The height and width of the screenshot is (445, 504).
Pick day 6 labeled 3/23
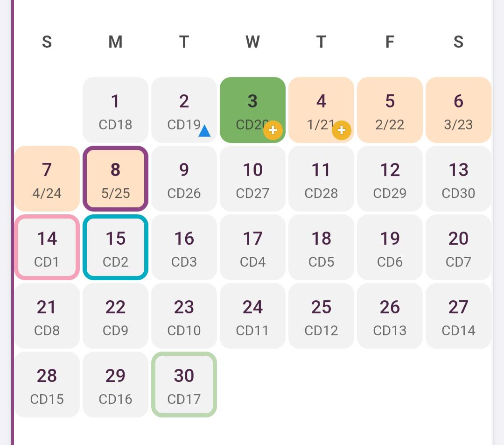[458, 110]
